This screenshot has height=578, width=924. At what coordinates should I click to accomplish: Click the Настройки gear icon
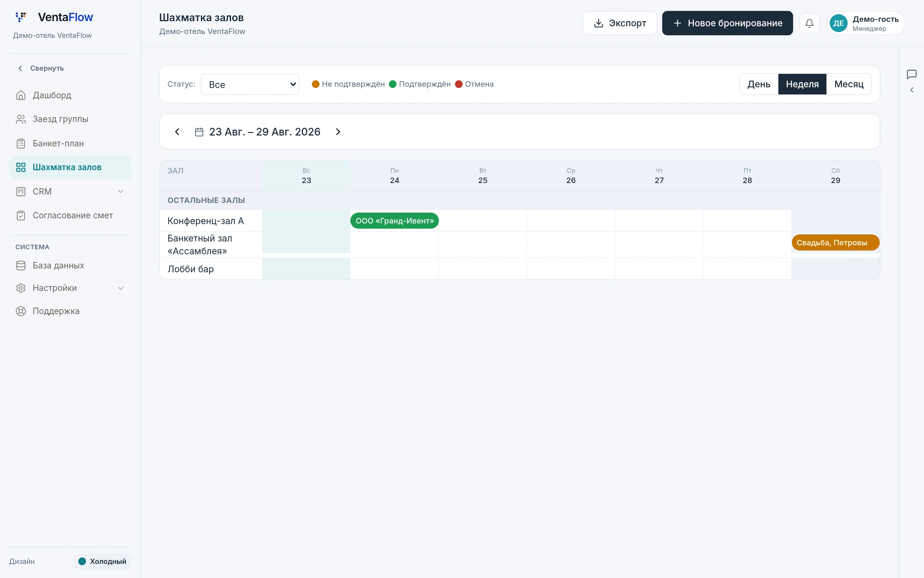pos(21,288)
